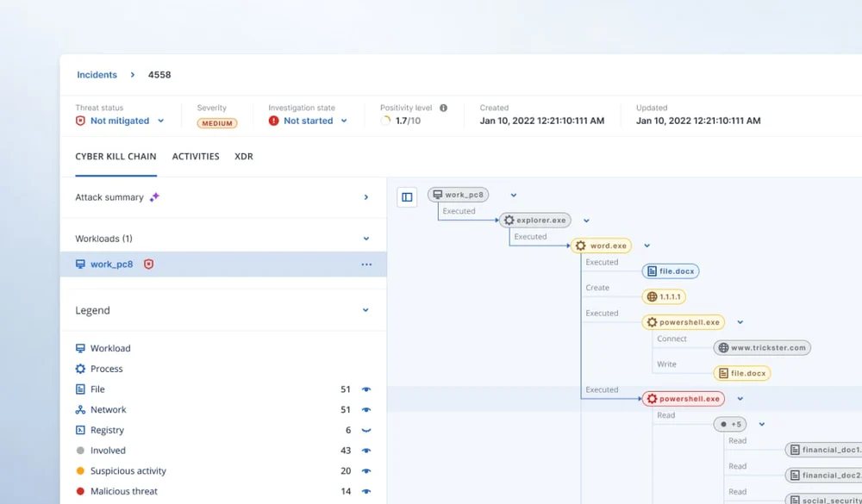Viewport: 862px width, 504px height.
Task: Show hidden Registry items
Action: click(x=366, y=431)
